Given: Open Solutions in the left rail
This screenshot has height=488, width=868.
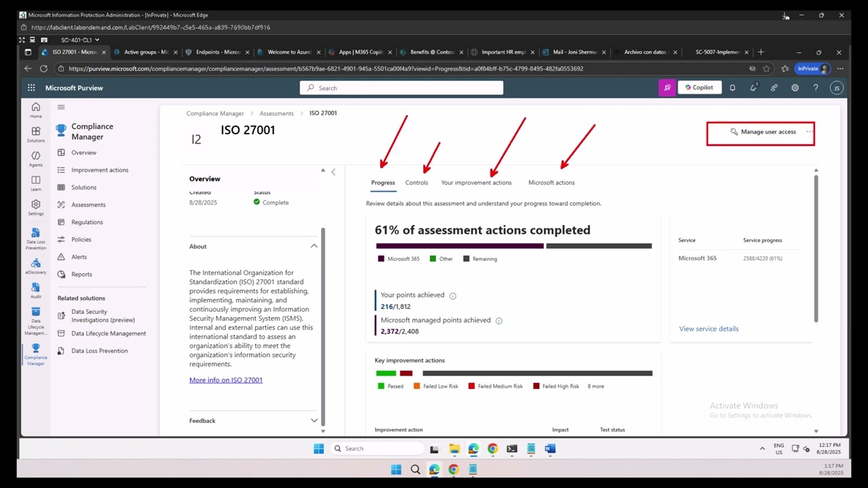Looking at the screenshot, I should 36,134.
